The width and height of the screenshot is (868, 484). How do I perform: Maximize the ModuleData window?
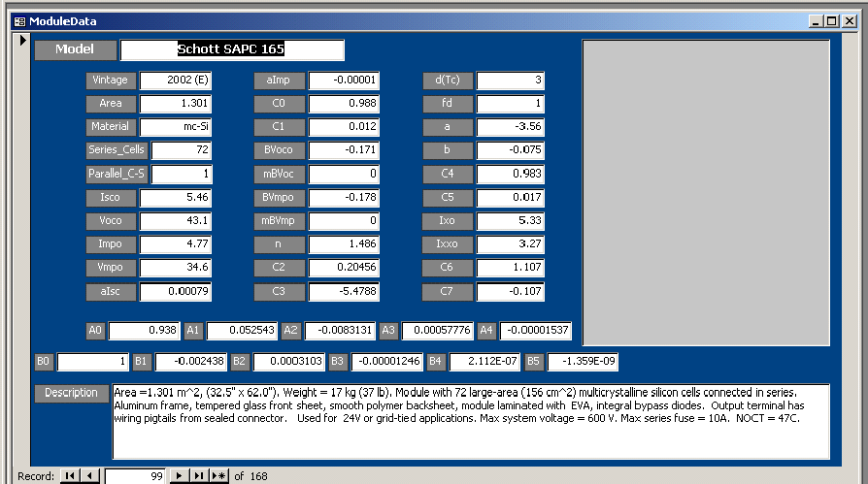pos(832,21)
